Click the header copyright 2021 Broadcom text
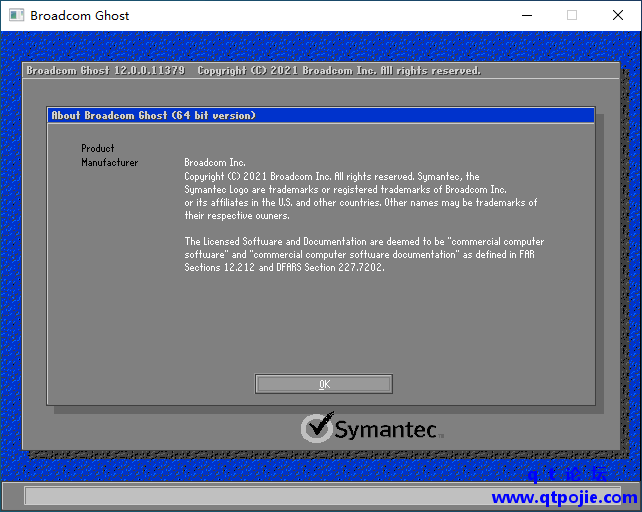The image size is (642, 512). pos(339,70)
